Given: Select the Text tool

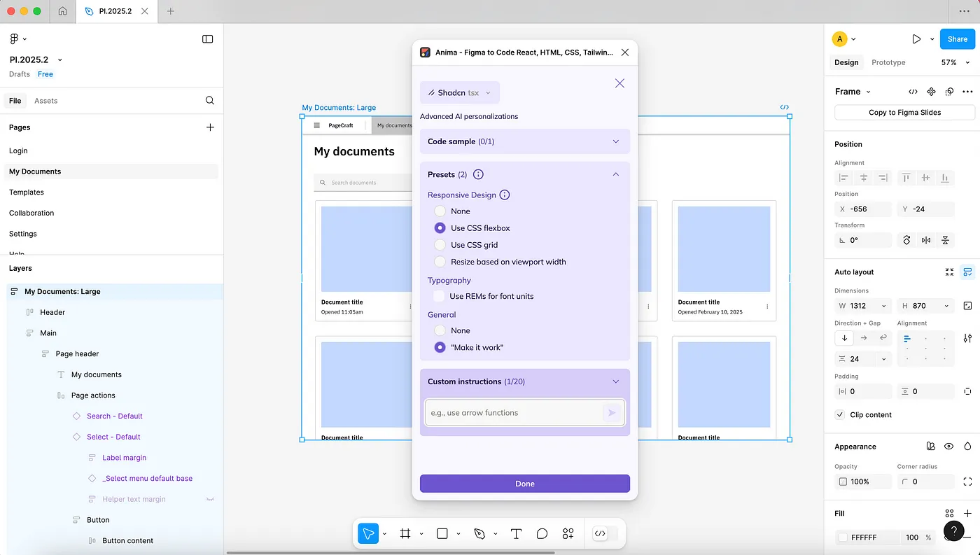Looking at the screenshot, I should tap(516, 533).
